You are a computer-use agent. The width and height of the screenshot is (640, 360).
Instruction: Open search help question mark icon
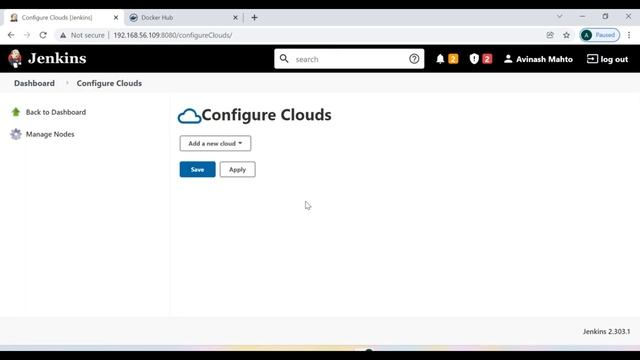coord(414,59)
